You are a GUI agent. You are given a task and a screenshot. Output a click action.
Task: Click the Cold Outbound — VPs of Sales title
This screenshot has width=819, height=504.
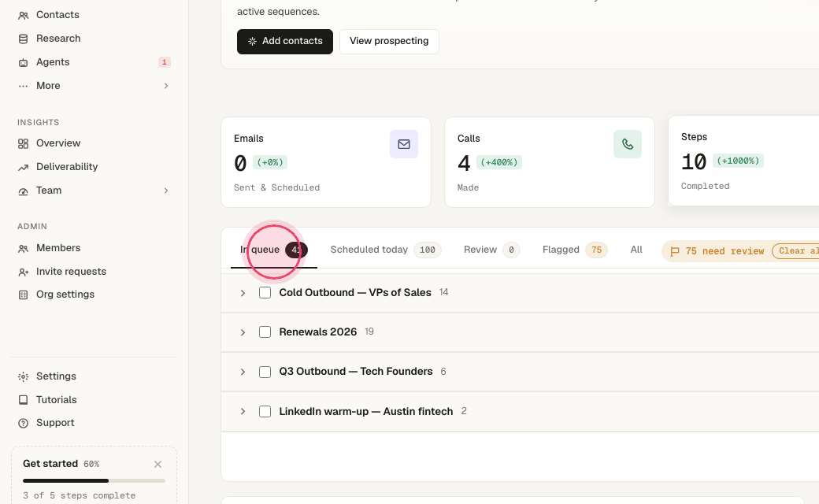355,292
